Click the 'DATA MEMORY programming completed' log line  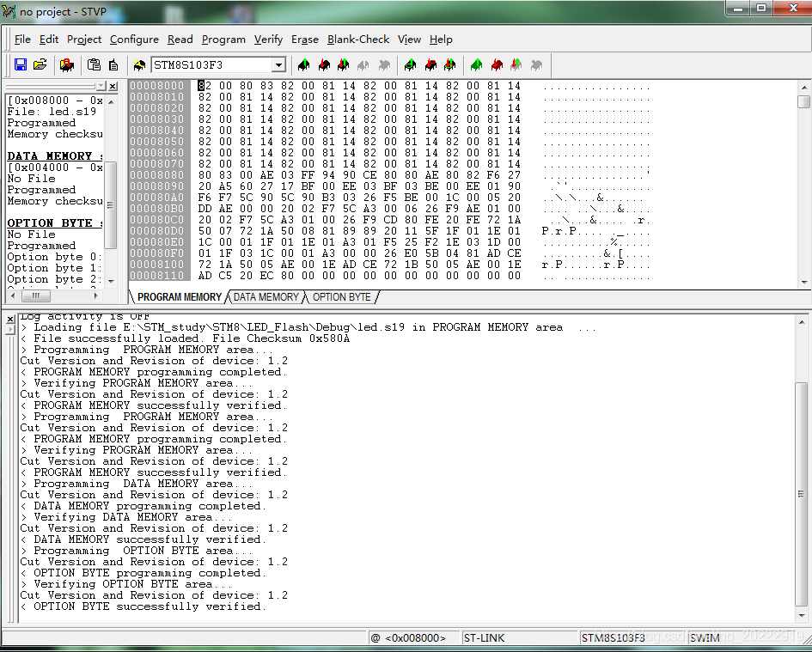143,506
